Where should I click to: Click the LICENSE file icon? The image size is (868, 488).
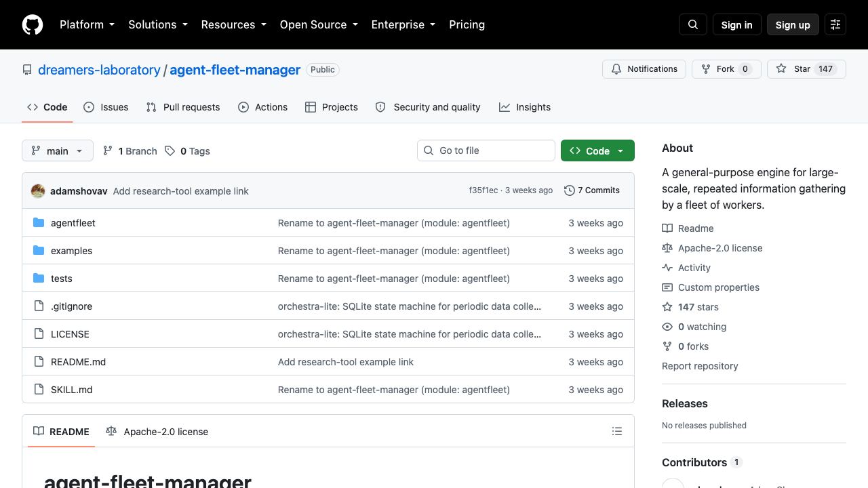(x=39, y=334)
